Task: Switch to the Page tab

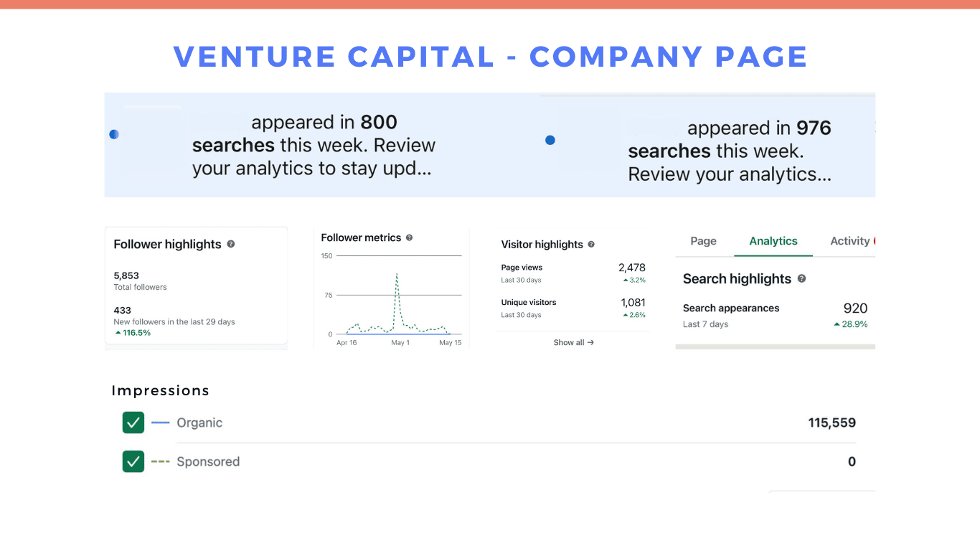Action: tap(703, 241)
